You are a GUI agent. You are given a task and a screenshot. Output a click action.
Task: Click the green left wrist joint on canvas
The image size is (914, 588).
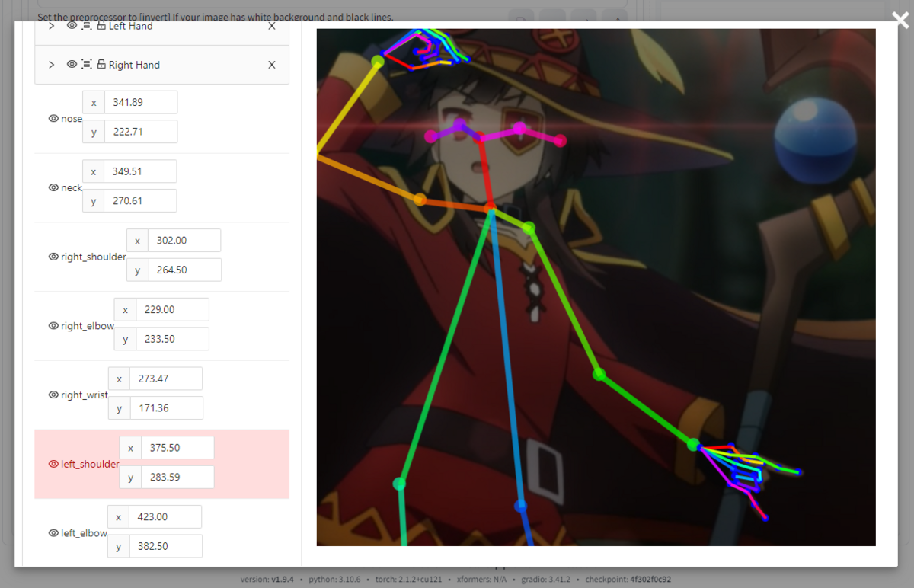tap(693, 444)
